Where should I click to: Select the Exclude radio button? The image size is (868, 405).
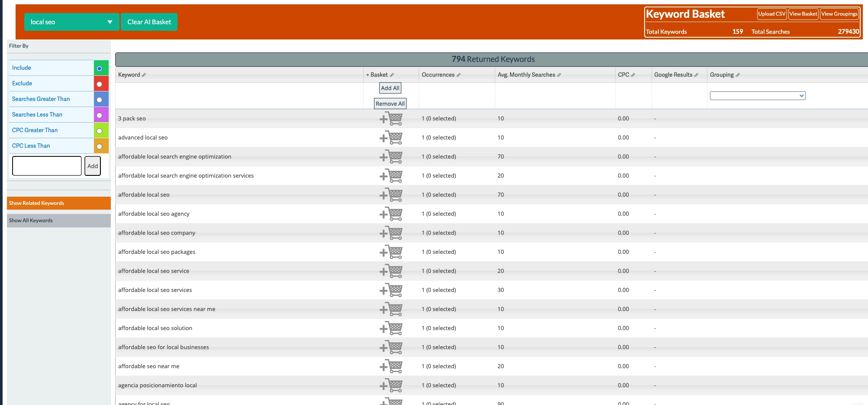tap(100, 84)
